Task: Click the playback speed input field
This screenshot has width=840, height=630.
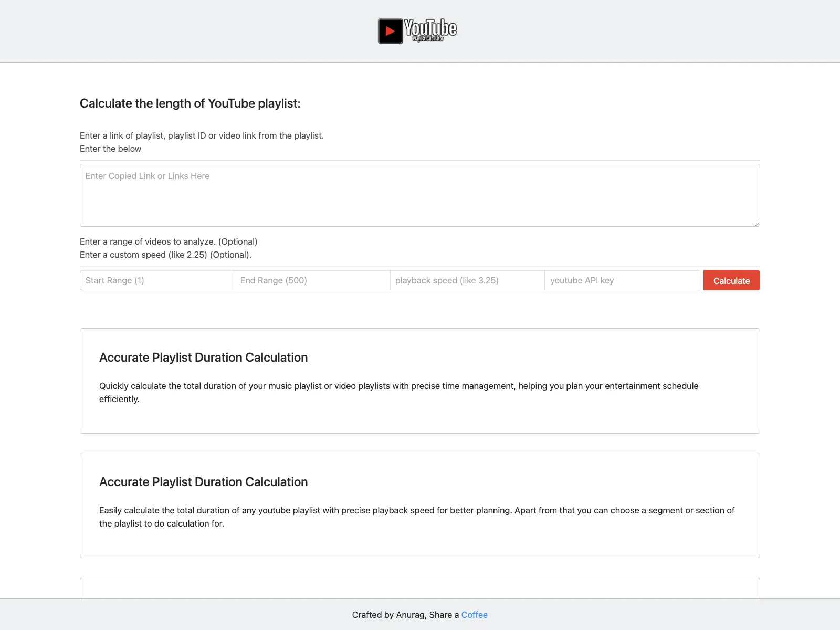Action: click(467, 280)
